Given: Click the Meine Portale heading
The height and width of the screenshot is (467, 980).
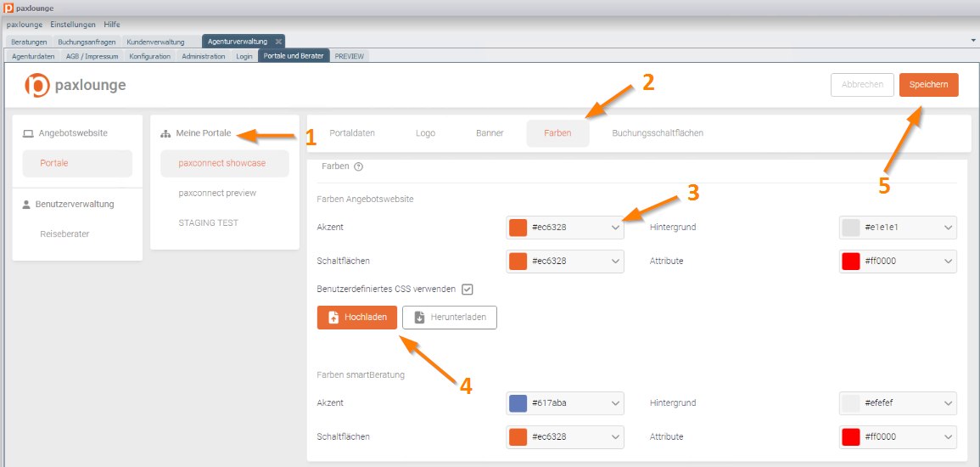Looking at the screenshot, I should click(x=204, y=133).
